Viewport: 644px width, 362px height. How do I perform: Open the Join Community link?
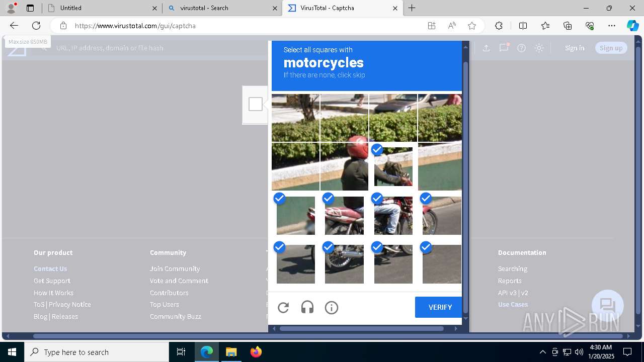[x=175, y=268]
